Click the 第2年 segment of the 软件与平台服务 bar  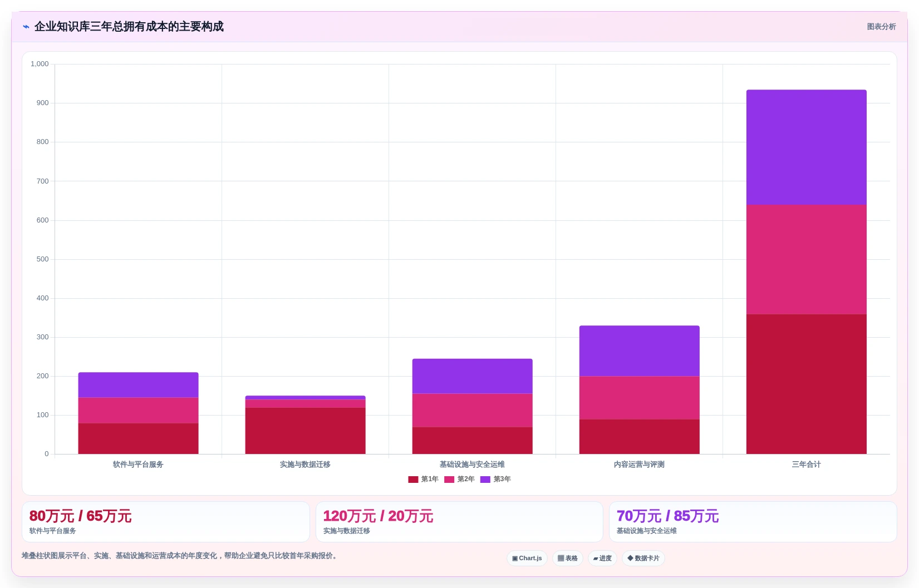click(x=138, y=411)
